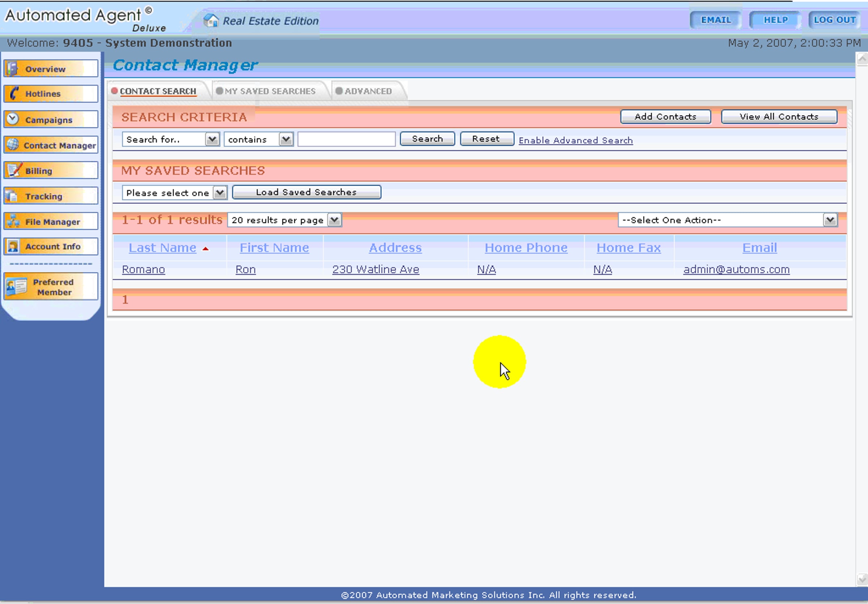The image size is (868, 604).
Task: Click the scroll up arrow
Action: point(861,59)
